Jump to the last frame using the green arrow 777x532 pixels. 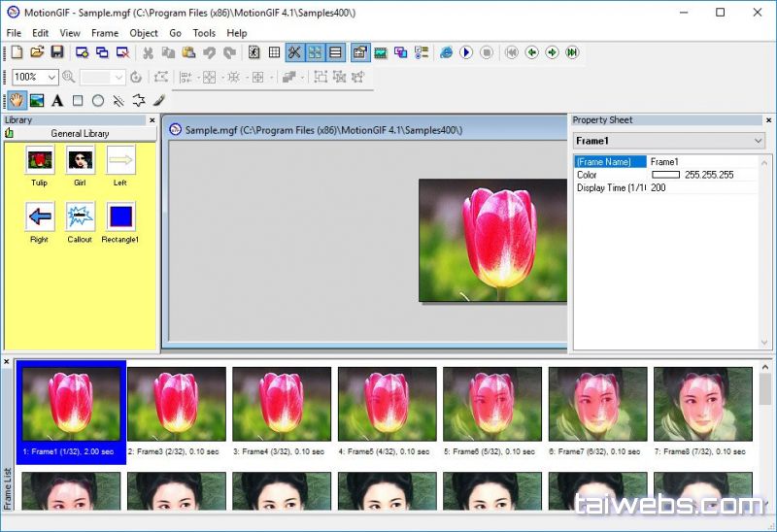[x=572, y=52]
